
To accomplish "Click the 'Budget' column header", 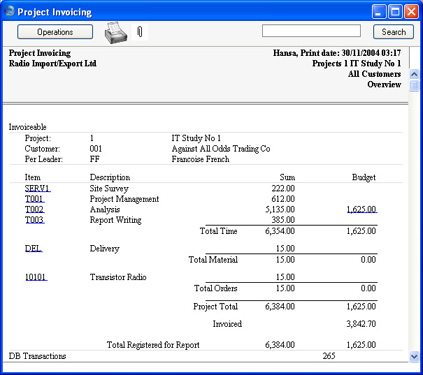I will (364, 177).
